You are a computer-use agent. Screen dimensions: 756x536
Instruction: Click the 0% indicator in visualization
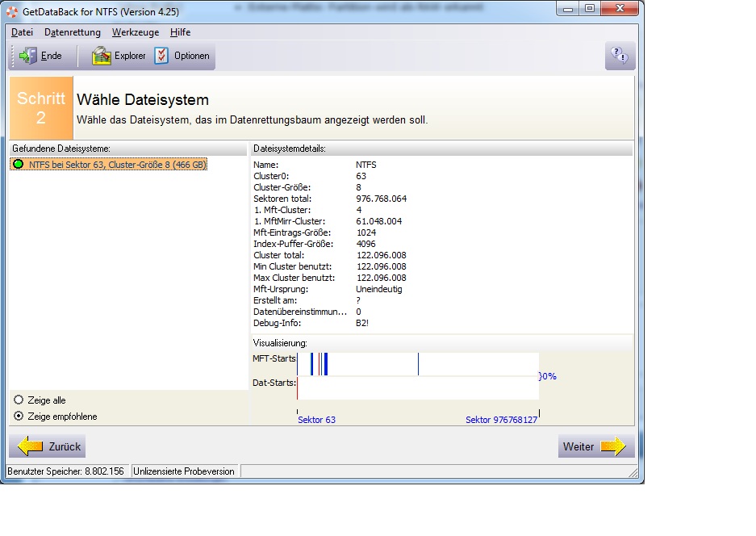(548, 376)
